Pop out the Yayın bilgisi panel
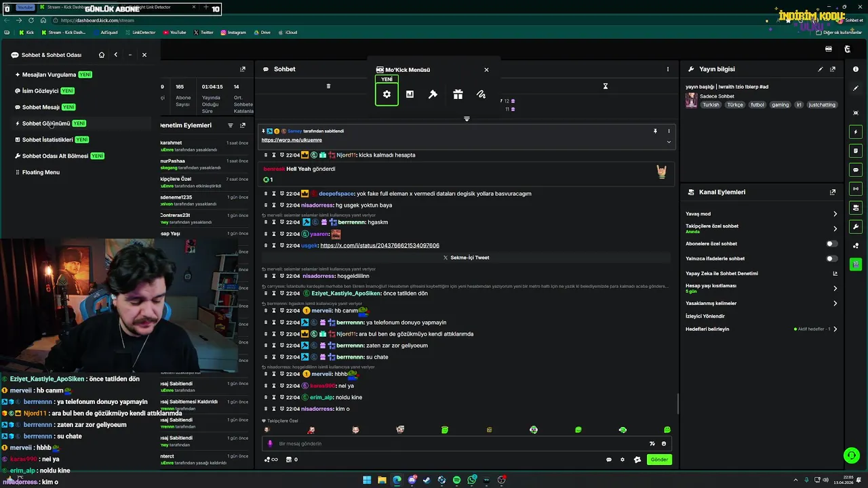Image resolution: width=868 pixels, height=488 pixels. pos(833,69)
